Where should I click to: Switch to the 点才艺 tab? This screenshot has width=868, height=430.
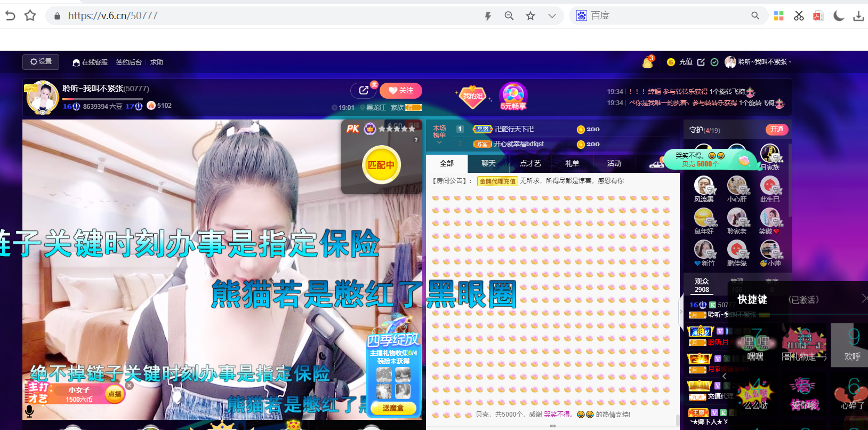(x=531, y=163)
